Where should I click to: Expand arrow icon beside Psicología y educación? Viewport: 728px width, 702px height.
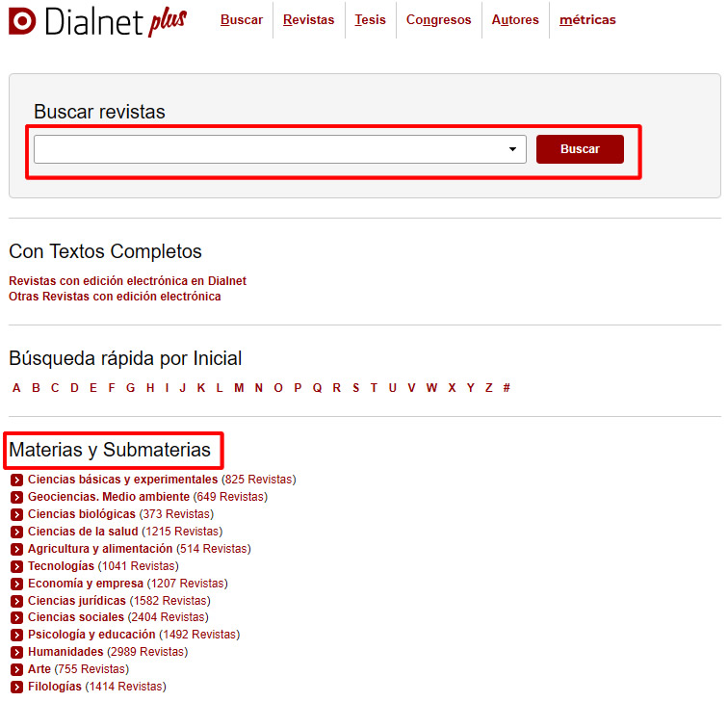coord(16,635)
